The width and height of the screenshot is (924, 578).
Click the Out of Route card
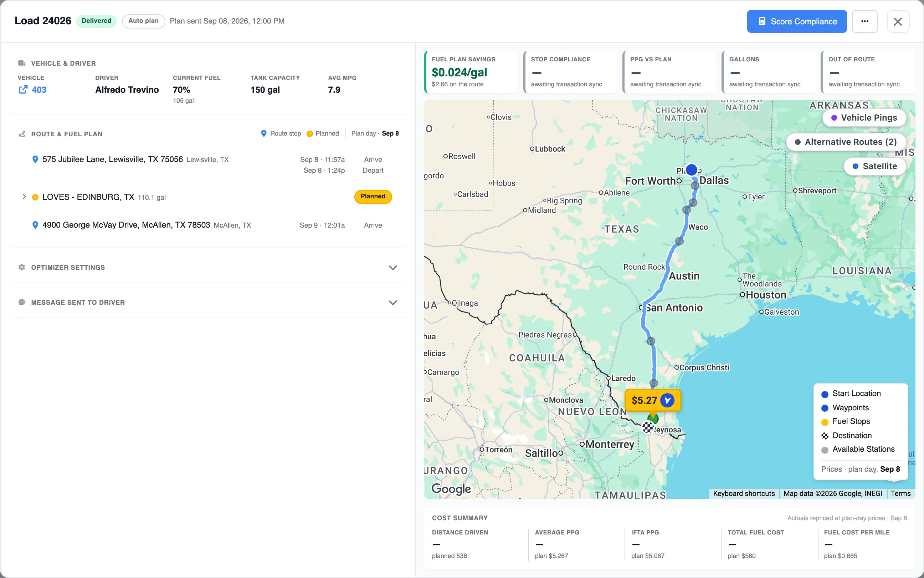pos(868,72)
